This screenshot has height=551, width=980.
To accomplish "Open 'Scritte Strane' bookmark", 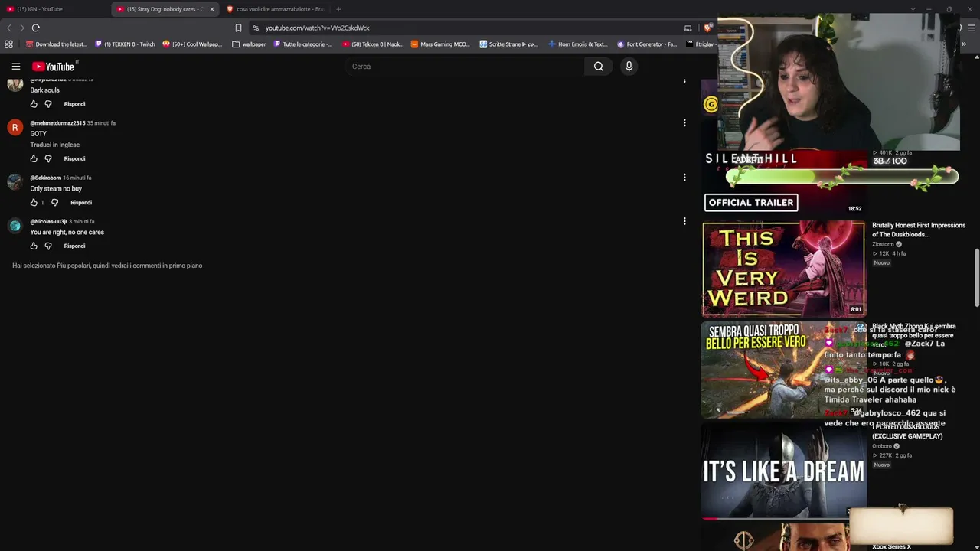I will coord(509,44).
